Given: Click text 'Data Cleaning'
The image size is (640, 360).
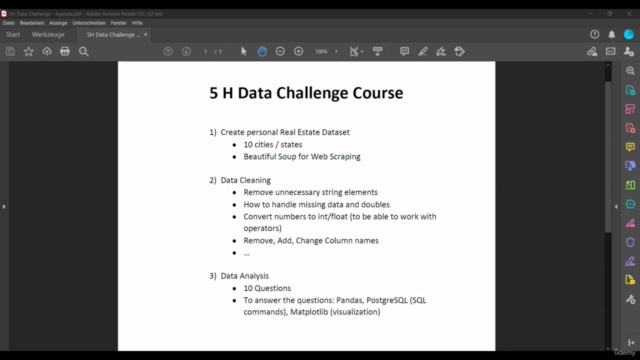Looking at the screenshot, I should pos(245,180).
